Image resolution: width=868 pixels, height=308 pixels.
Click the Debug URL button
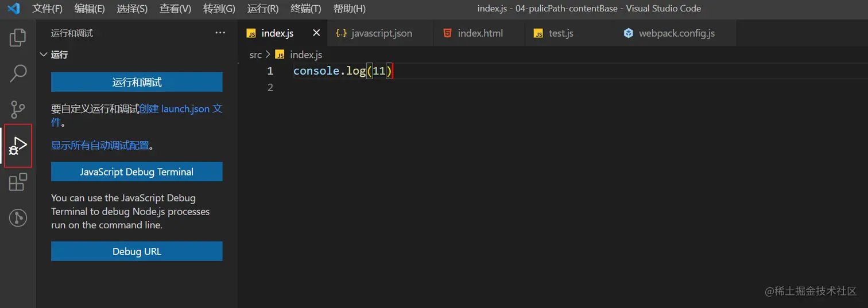click(x=137, y=251)
